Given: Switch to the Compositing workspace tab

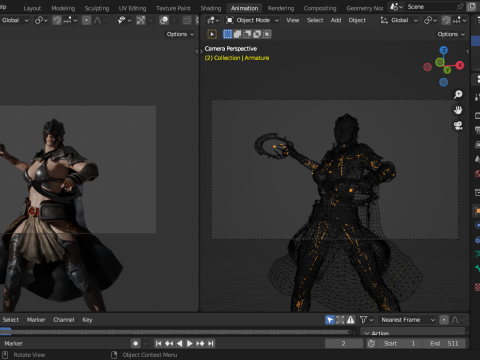Looking at the screenshot, I should (320, 8).
